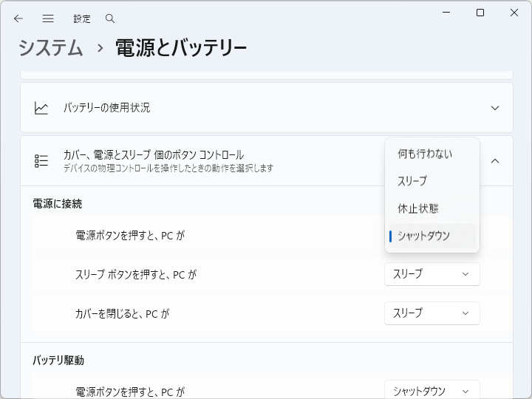
Task: Click the バッテリ駆動 heading
Action: tap(58, 361)
